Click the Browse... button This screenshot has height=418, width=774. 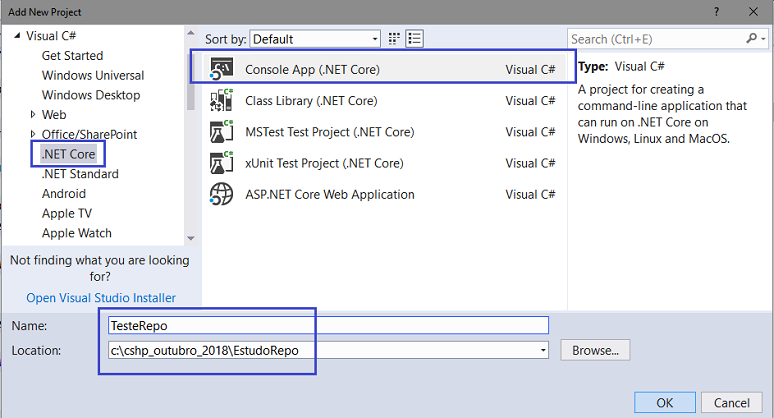tap(595, 350)
